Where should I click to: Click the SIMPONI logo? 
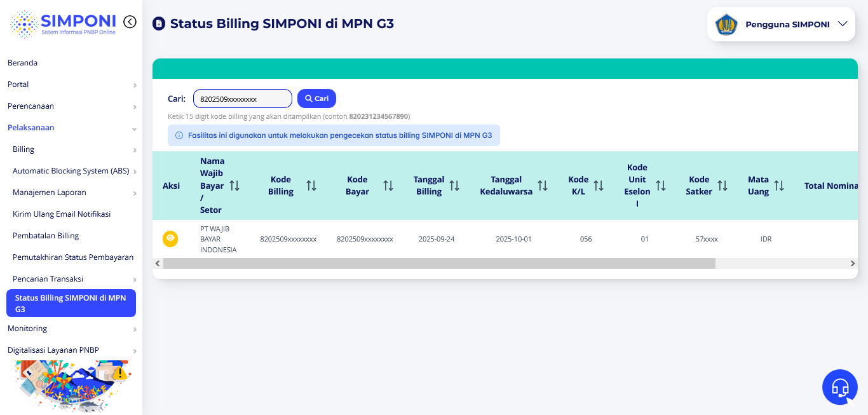pos(63,24)
